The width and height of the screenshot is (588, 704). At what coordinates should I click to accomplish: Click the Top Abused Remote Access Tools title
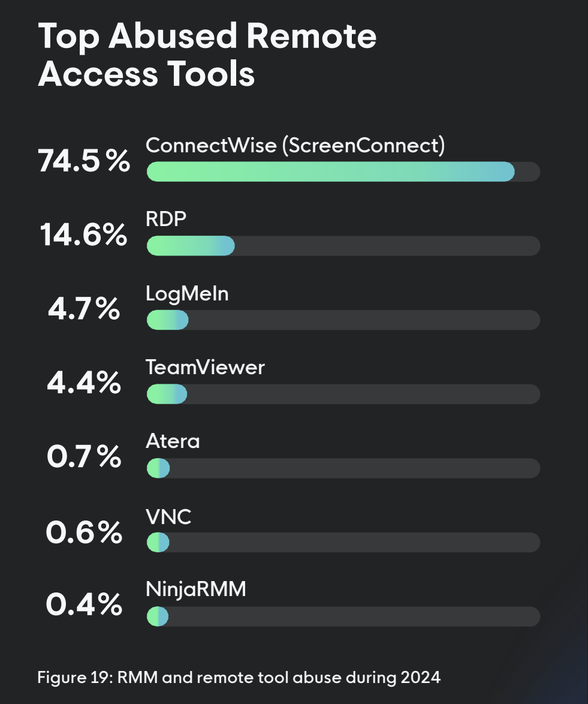click(x=207, y=55)
